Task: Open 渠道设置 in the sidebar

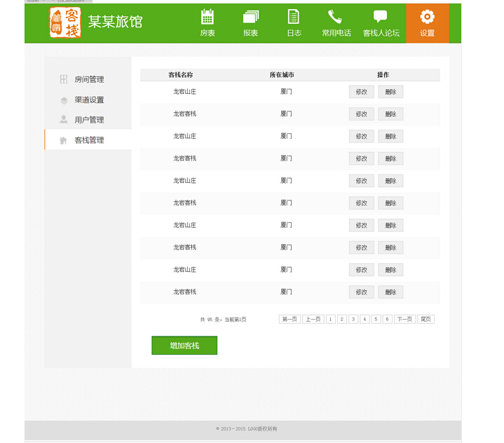Action: 88,100
